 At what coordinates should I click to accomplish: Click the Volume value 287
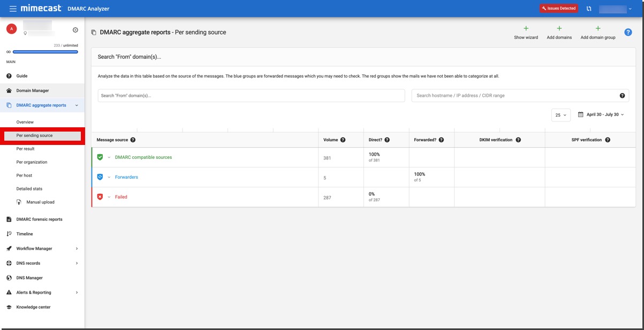(x=328, y=197)
